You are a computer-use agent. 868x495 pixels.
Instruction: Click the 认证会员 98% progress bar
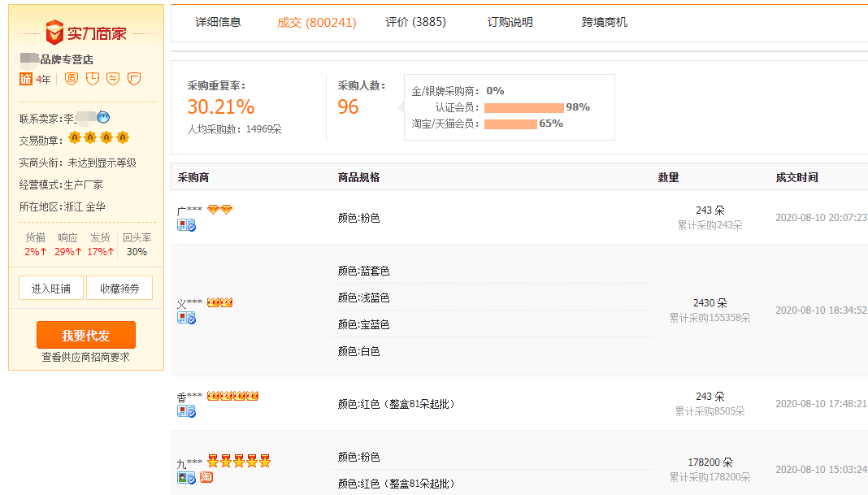pos(523,107)
